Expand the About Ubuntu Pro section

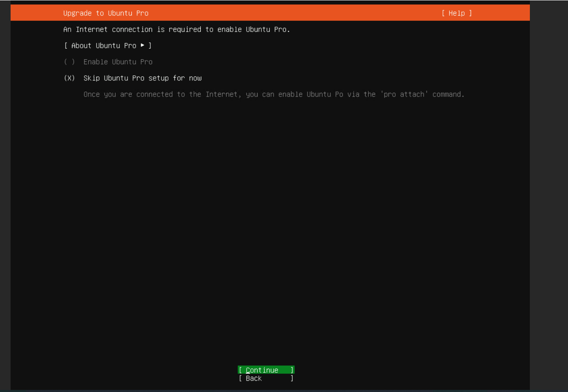pyautogui.click(x=104, y=46)
